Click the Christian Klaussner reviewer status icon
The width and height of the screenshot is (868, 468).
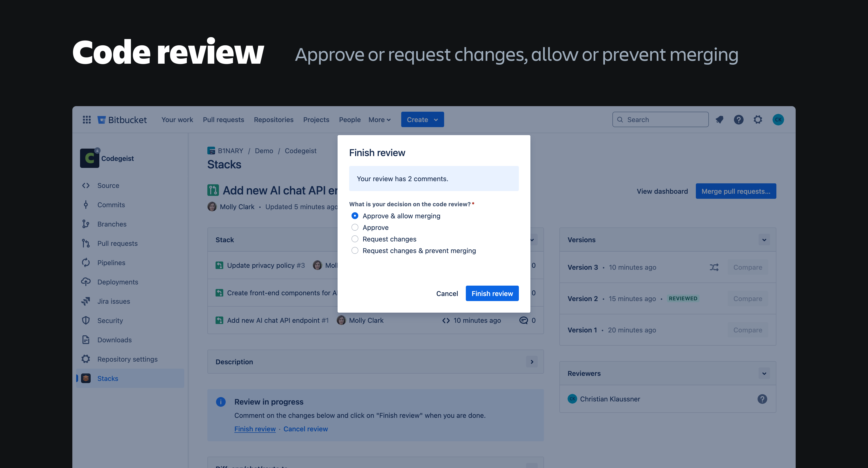(762, 399)
